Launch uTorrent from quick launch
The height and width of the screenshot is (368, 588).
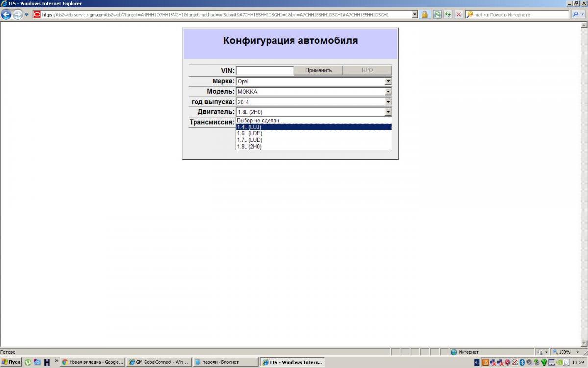click(x=28, y=363)
